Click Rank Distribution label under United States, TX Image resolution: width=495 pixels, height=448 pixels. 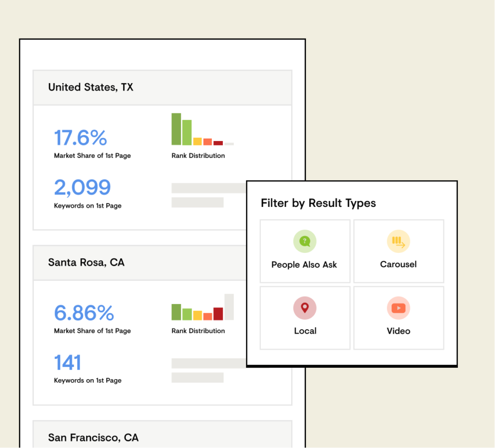pos(198,155)
